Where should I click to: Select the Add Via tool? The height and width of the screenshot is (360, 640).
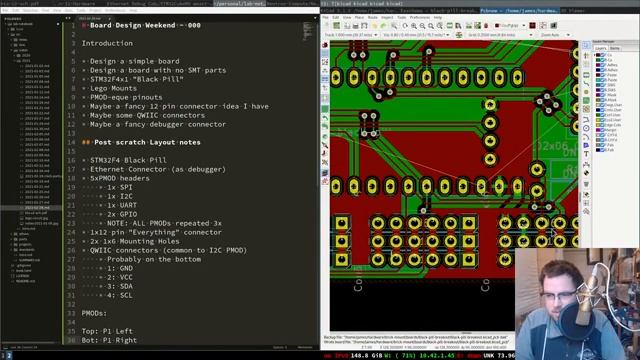[x=586, y=92]
